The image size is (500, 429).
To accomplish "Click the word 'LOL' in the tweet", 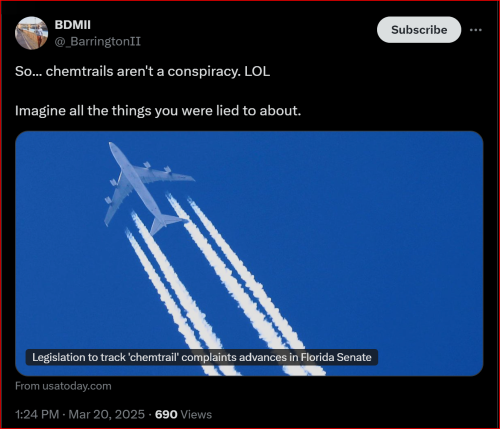I will pos(257,71).
